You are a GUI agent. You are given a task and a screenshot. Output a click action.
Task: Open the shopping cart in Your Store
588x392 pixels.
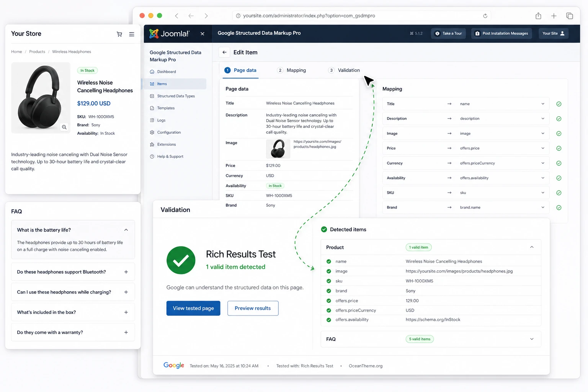[x=119, y=34]
